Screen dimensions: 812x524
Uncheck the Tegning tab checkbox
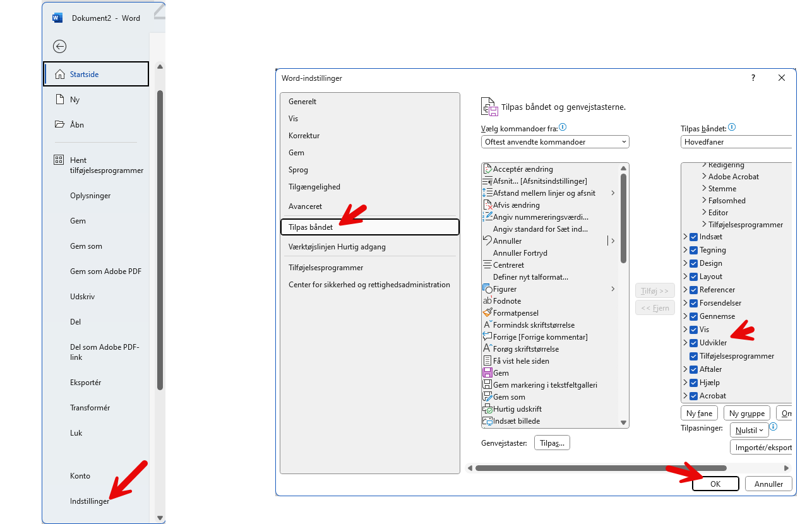[693, 250]
